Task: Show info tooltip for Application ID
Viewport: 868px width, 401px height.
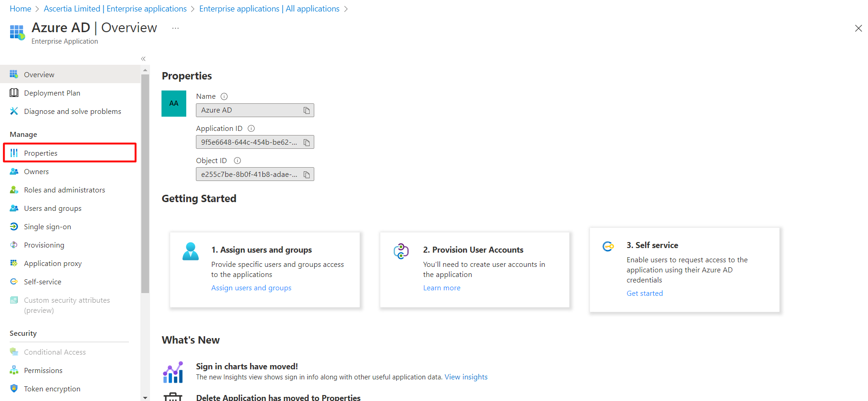Action: tap(251, 129)
